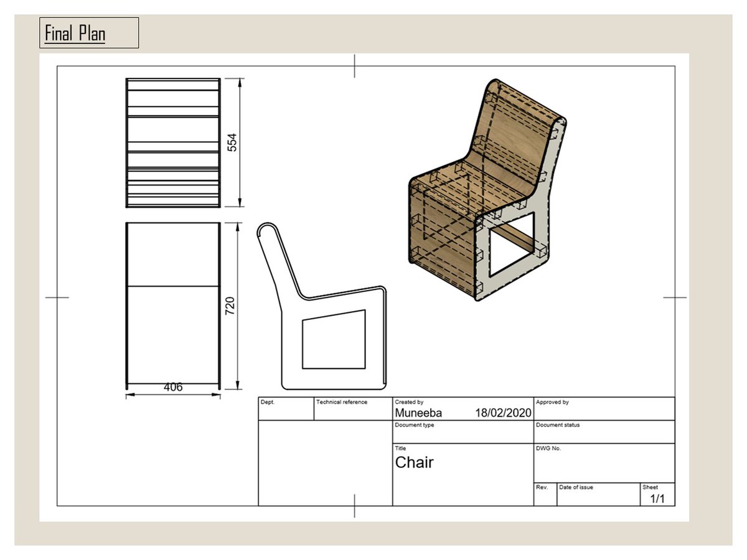Click the "Approved by" field label
The width and height of the screenshot is (747, 560).
click(552, 403)
